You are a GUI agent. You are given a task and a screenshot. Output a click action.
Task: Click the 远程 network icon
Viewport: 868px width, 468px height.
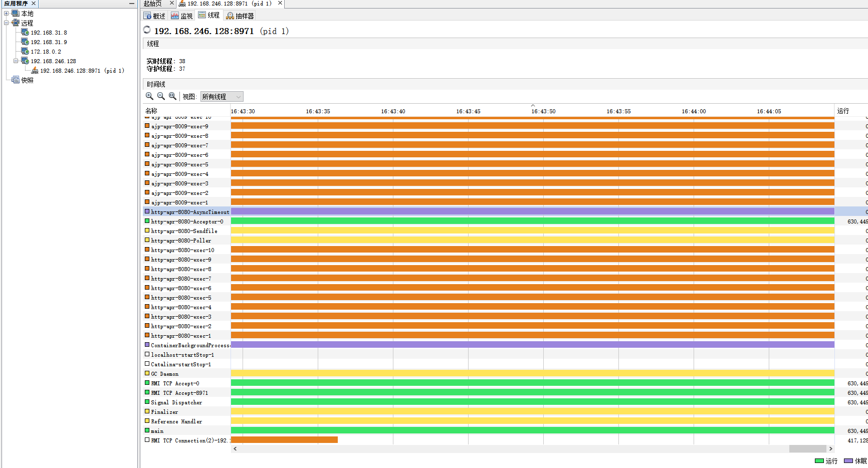(16, 23)
